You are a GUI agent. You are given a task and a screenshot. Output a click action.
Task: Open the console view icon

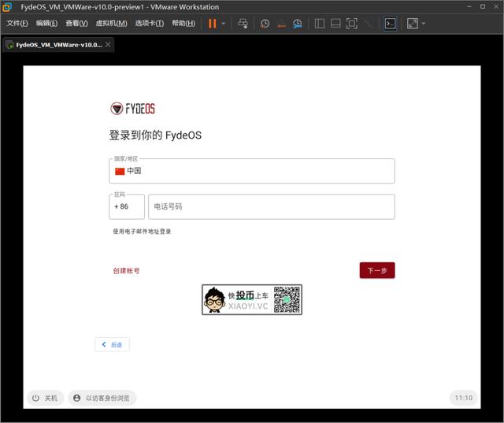pyautogui.click(x=391, y=24)
